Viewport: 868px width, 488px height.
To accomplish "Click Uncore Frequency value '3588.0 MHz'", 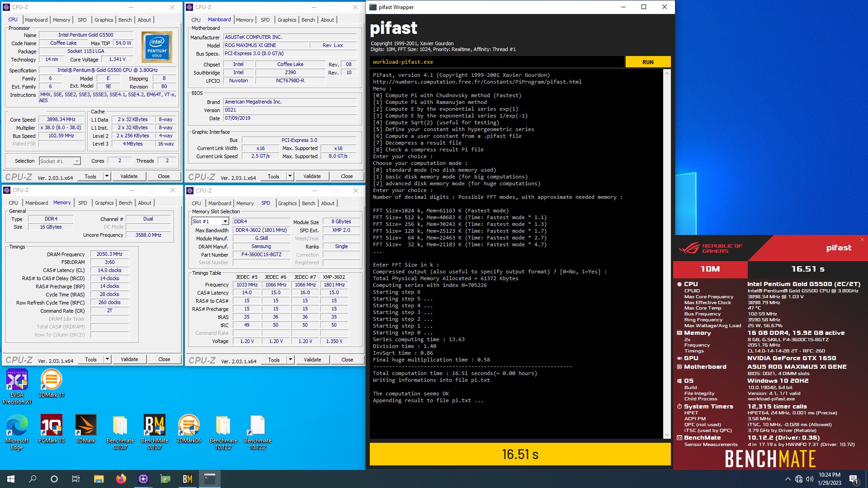I will [x=148, y=235].
